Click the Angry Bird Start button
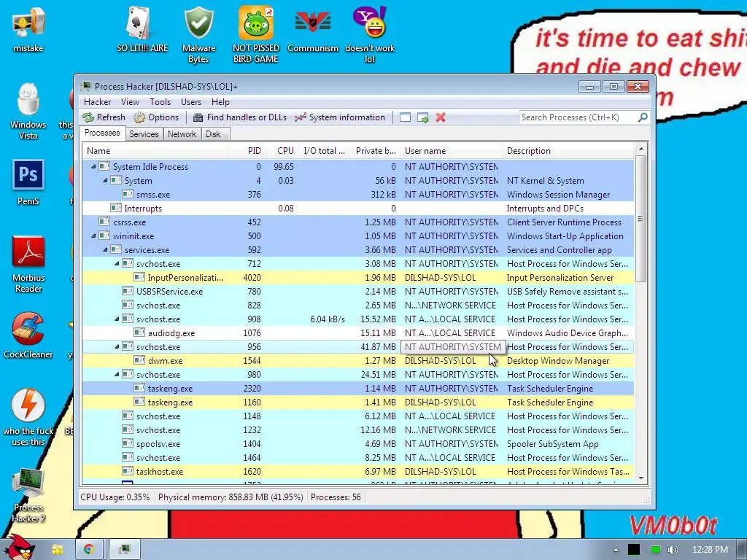The width and height of the screenshot is (747, 560). [19, 548]
